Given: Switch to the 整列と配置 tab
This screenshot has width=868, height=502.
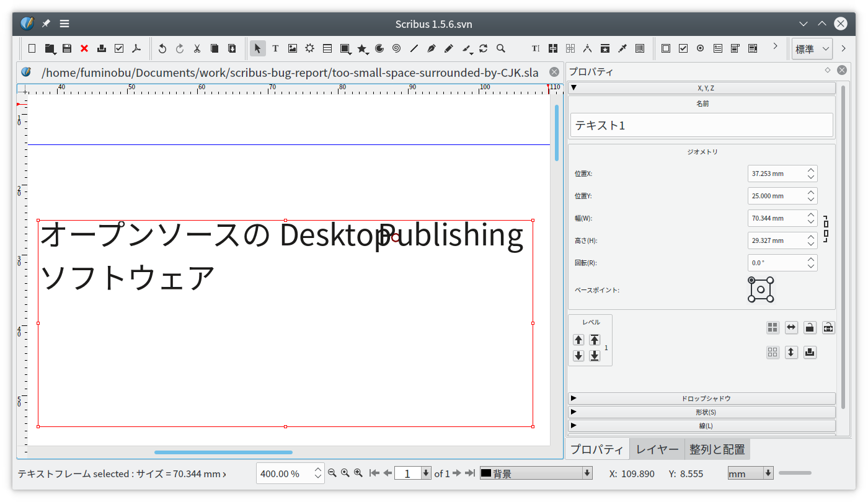Looking at the screenshot, I should click(717, 449).
